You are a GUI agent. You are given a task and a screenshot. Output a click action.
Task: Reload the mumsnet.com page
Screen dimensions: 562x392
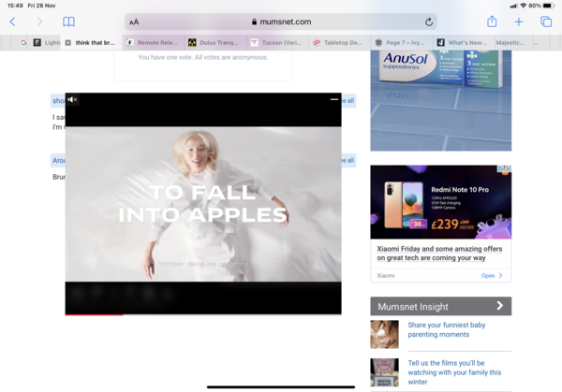429,22
